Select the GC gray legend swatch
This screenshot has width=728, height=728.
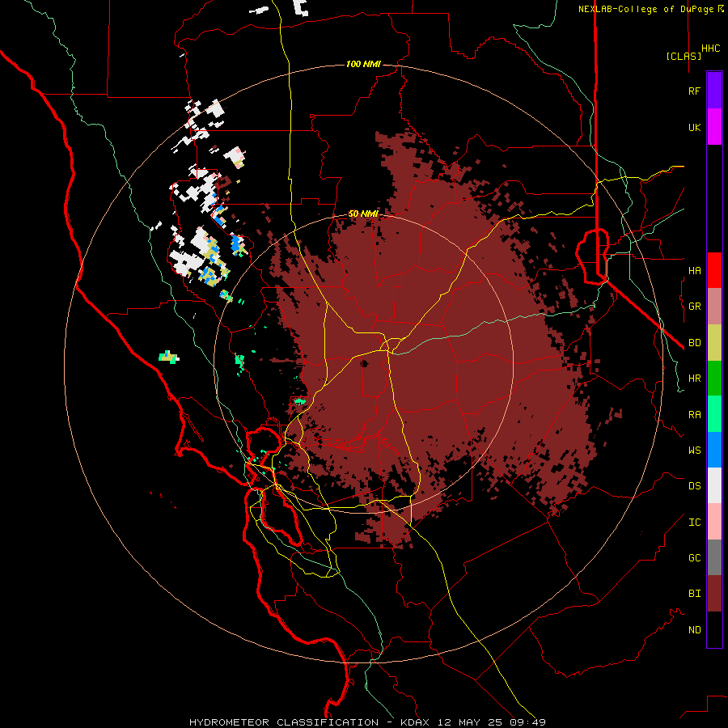coord(714,557)
